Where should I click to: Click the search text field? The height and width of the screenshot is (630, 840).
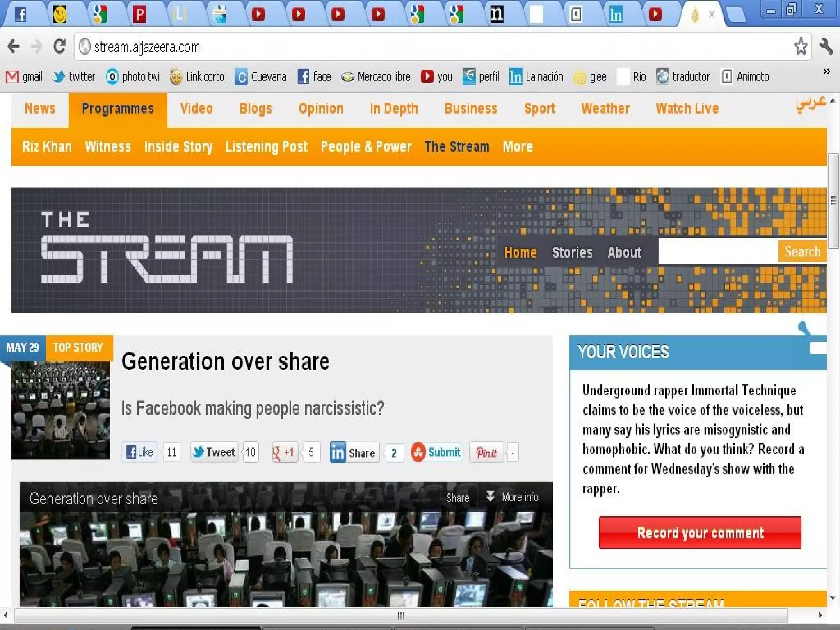[x=719, y=251]
